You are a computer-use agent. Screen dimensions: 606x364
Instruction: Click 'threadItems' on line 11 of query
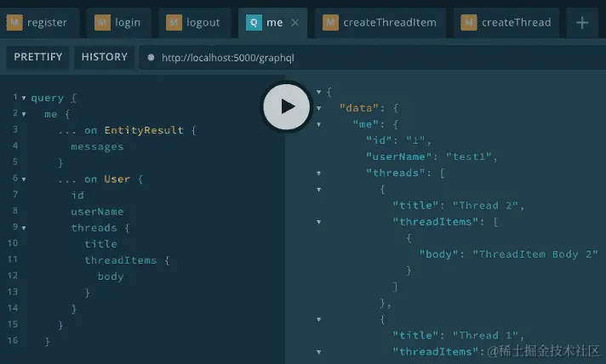[121, 260]
